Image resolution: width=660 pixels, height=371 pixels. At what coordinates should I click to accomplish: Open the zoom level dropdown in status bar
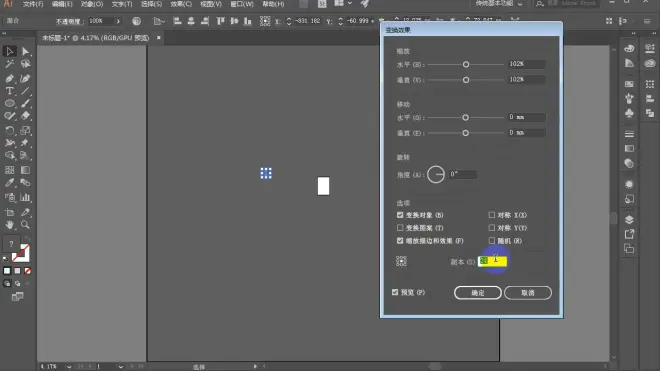[69, 367]
